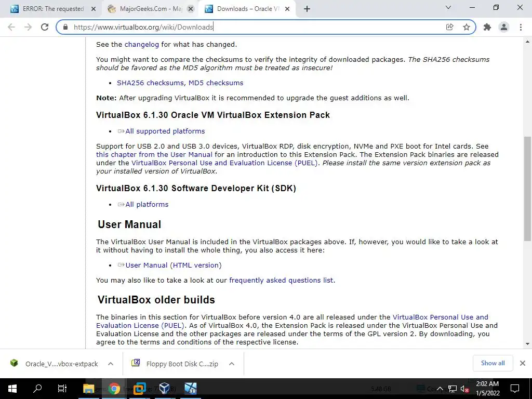Open the PUEL license link under older builds
The width and height of the screenshot is (532, 399).
tap(292, 321)
